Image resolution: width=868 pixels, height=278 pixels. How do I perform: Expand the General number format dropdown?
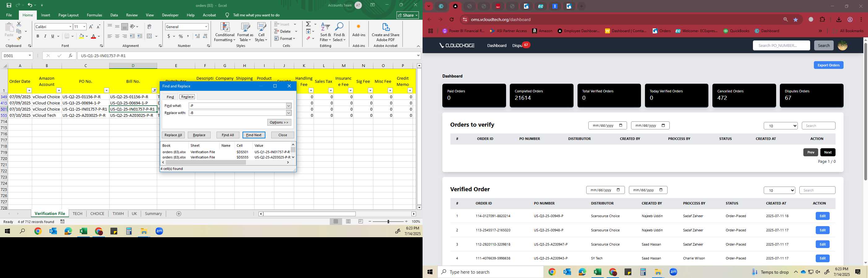click(x=206, y=27)
